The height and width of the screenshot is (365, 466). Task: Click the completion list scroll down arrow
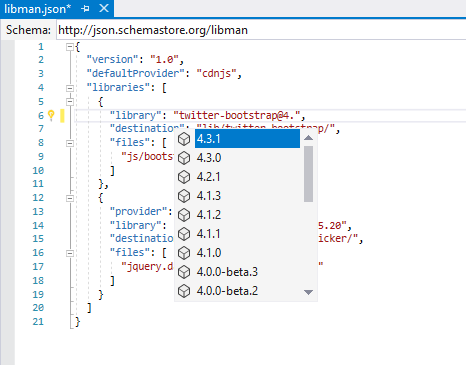point(308,292)
